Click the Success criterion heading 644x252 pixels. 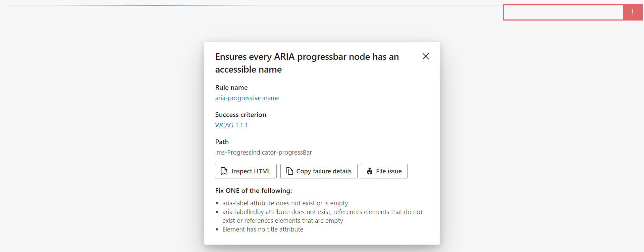point(240,115)
